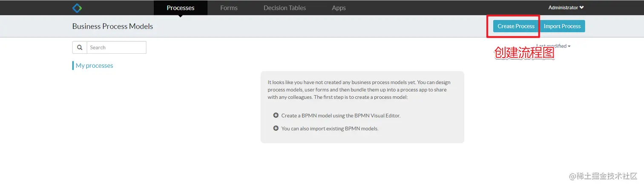Select the Apps tab
Viewport: 644px width, 187px height.
pyautogui.click(x=339, y=8)
